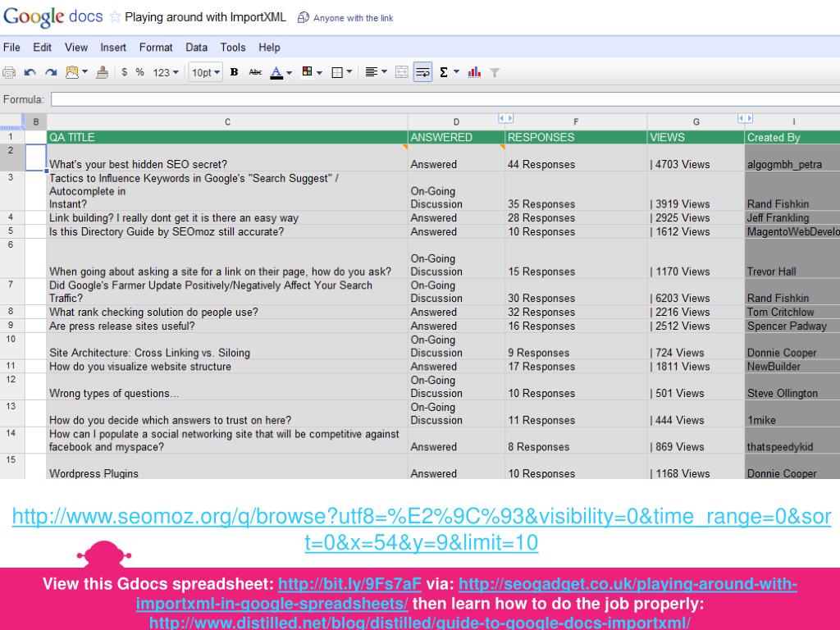Click the merge cells icon
840x630 pixels.
[402, 72]
